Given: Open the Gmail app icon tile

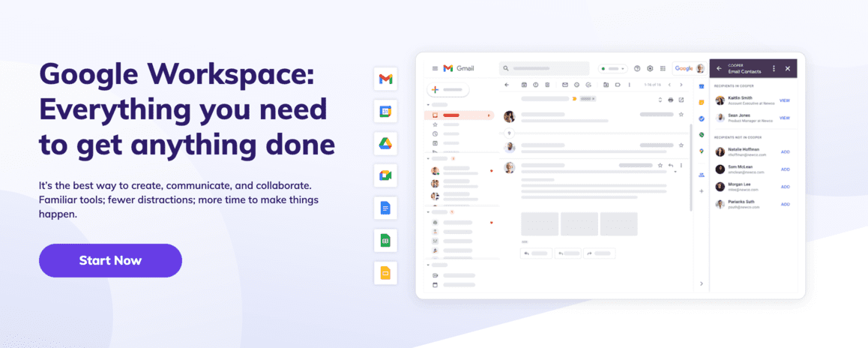Looking at the screenshot, I should pyautogui.click(x=385, y=79).
